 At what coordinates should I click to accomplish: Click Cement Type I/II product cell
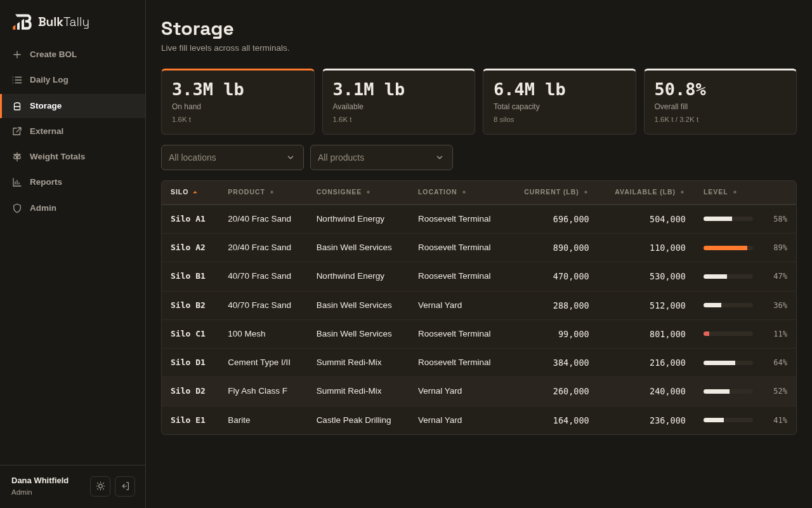(x=259, y=363)
